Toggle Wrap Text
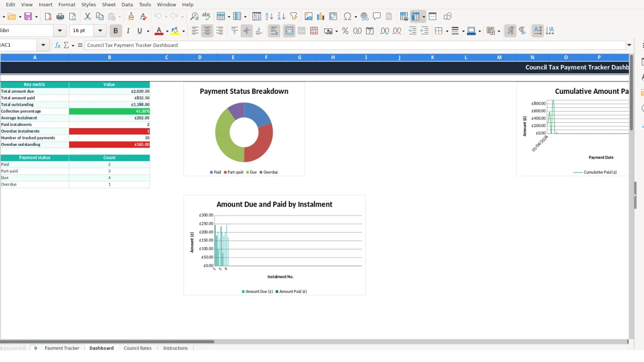644x362 pixels. [274, 31]
